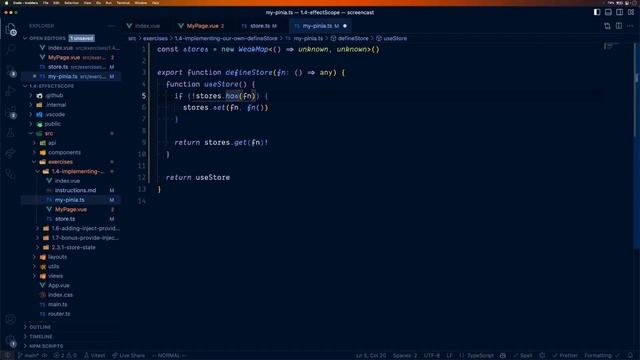Click useStore in the breadcrumb path
This screenshot has height=360, width=640.
[391, 38]
